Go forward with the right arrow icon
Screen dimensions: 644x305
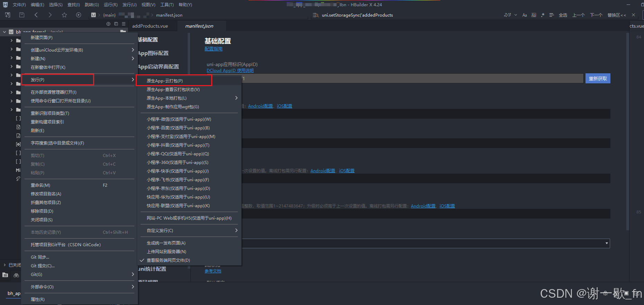click(50, 15)
